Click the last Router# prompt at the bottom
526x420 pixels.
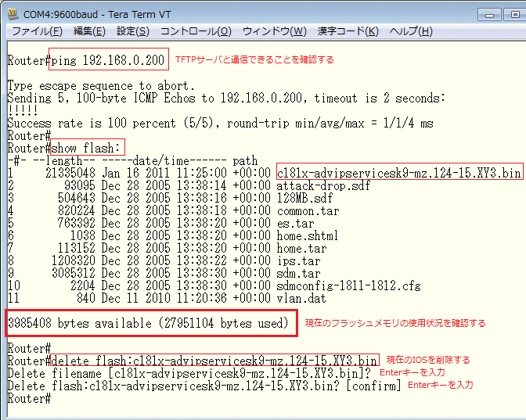(29, 398)
